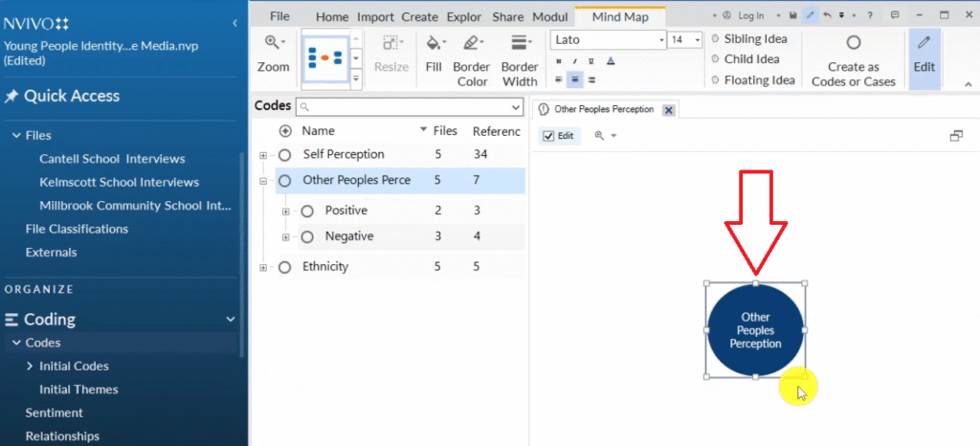
Task: Open the Fill color tool
Action: tap(434, 54)
